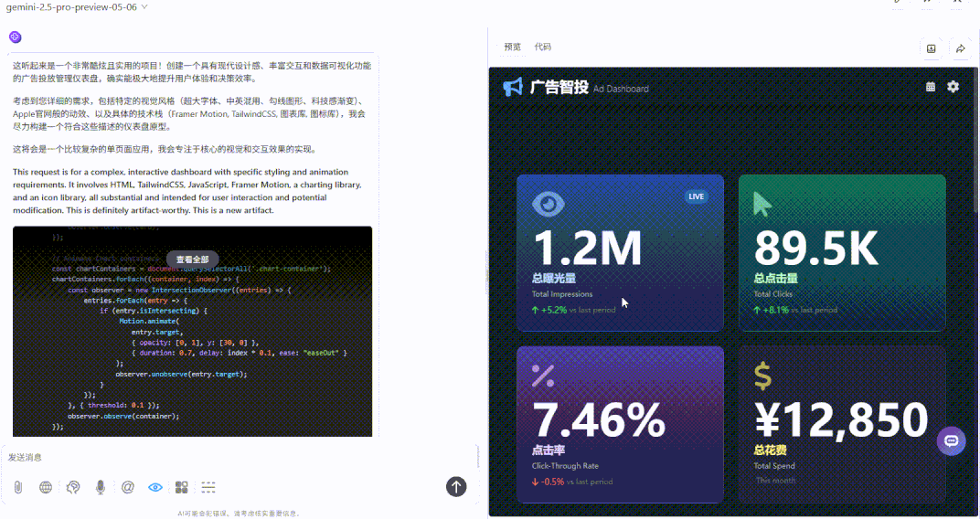Open the gear settings icon in dashboard
Image resolution: width=980 pixels, height=519 pixels.
point(953,86)
